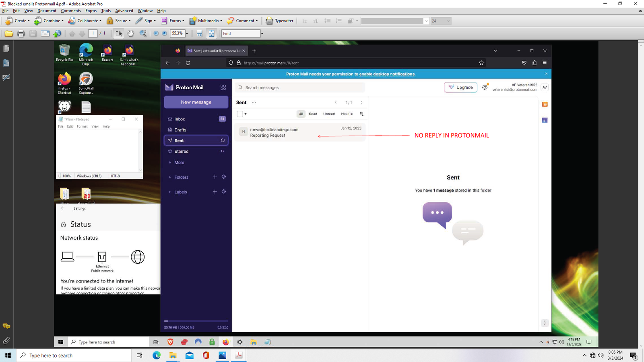
Task: Open the zoom percentage dropdown arrow
Action: tap(187, 34)
